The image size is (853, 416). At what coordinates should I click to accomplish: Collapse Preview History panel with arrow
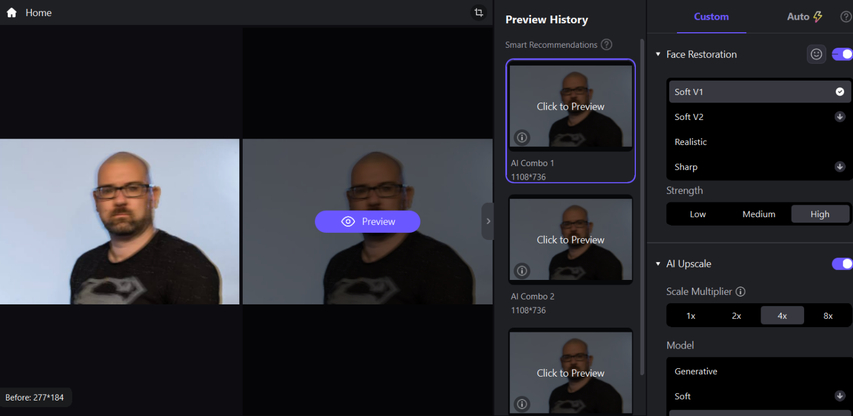coord(488,221)
